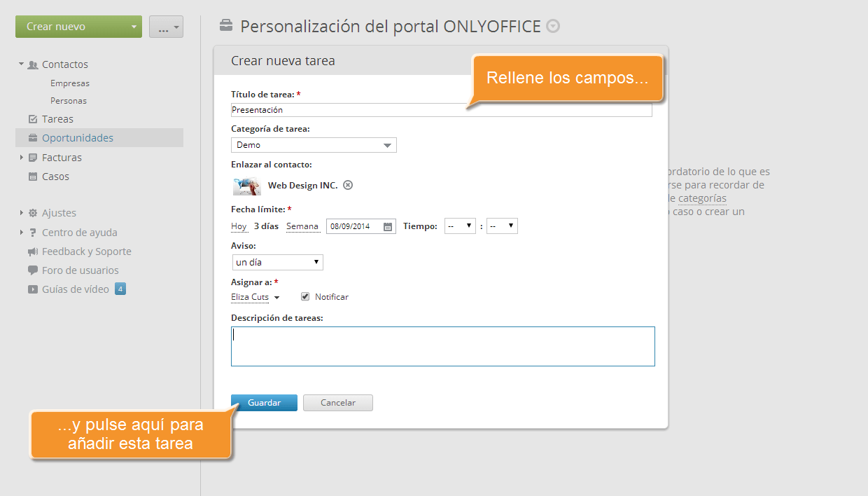The image size is (868, 496).
Task: Open the Eliza Cuts assignee selector
Action: tap(255, 297)
